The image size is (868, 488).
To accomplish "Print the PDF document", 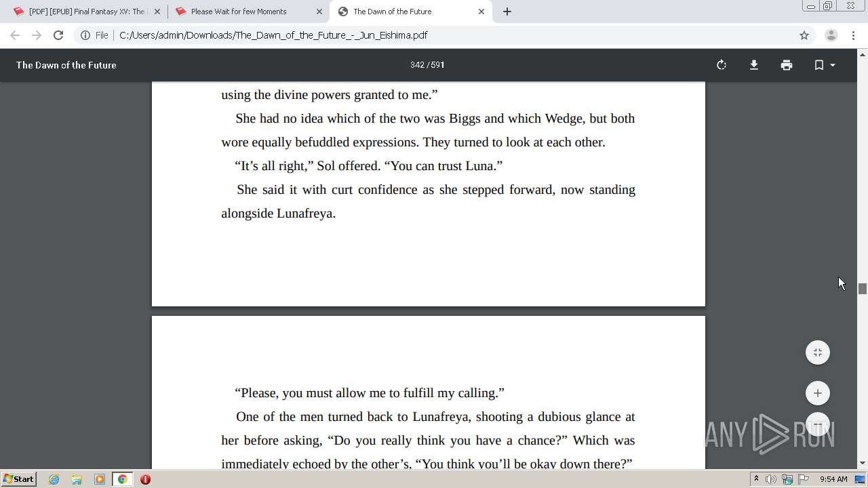I will pyautogui.click(x=787, y=65).
